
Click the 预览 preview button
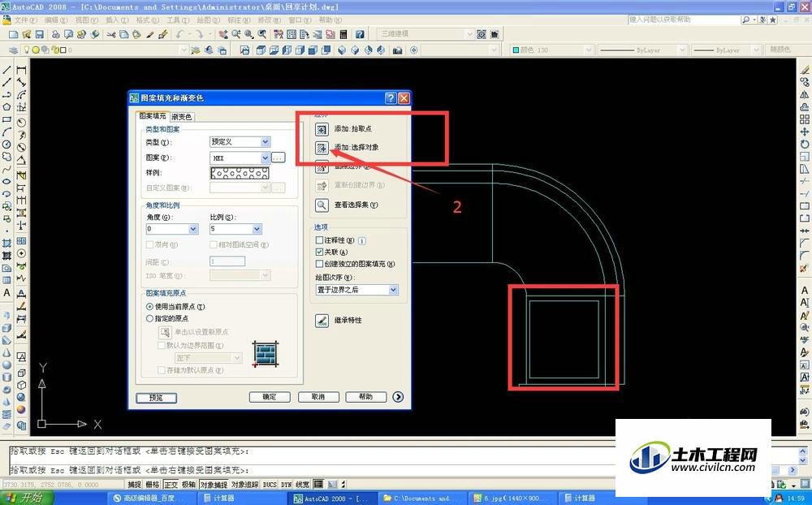click(x=157, y=398)
